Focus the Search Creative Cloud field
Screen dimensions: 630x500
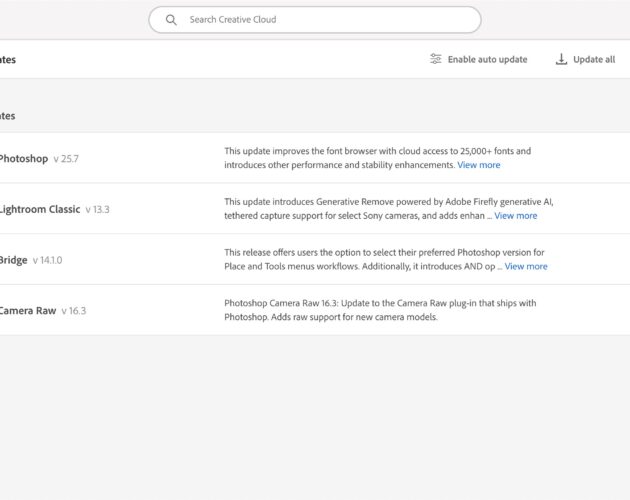tap(315, 20)
